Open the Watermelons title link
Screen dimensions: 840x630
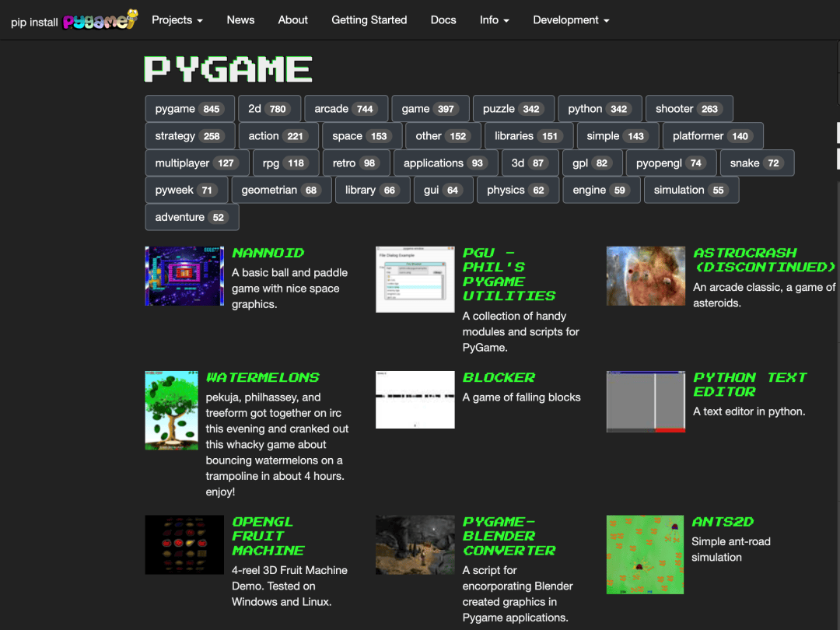click(263, 378)
